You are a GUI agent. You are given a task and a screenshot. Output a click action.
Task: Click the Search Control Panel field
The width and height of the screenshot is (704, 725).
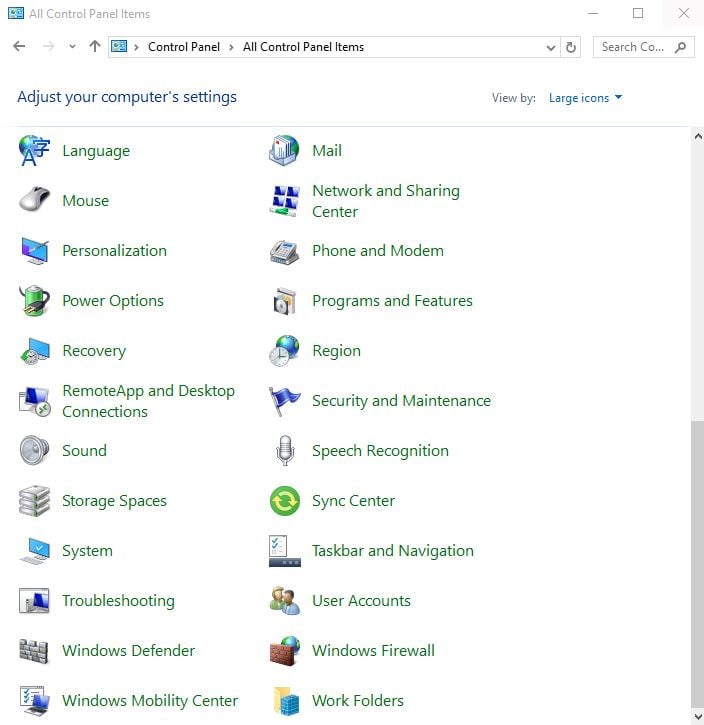pyautogui.click(x=632, y=47)
